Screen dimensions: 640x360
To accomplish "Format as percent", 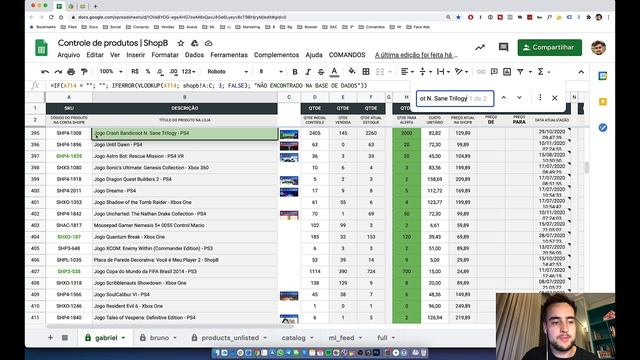I will click(x=148, y=71).
